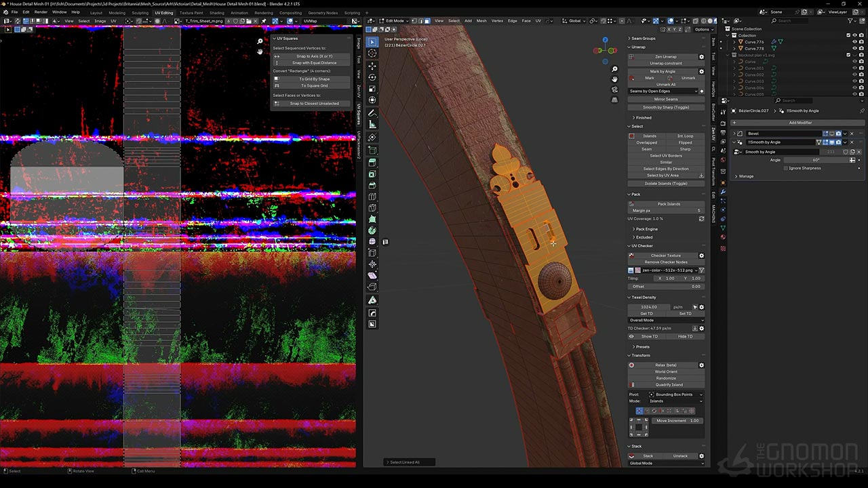This screenshot has width=868, height=488.
Task: Open the Mesh menu in viewport header
Action: pyautogui.click(x=481, y=21)
